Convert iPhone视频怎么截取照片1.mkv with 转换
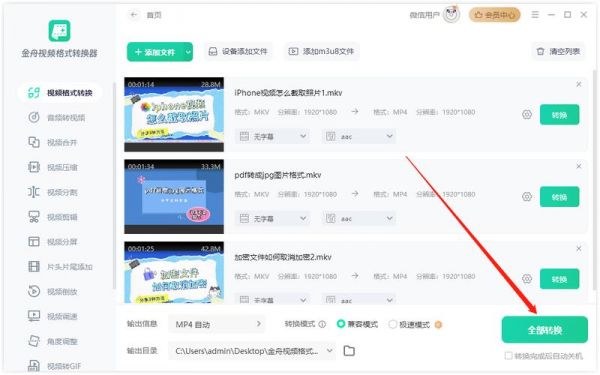Screen dimensions: 600x375 coord(559,114)
